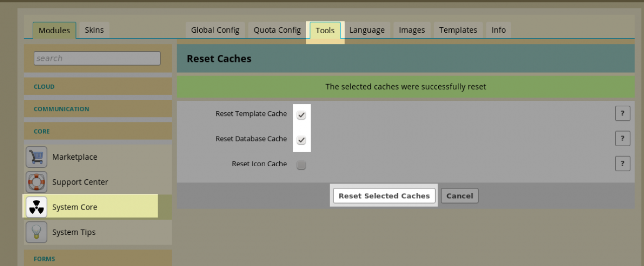644x266 pixels.
Task: Open the System Tips lightbulb icon
Action: click(36, 232)
